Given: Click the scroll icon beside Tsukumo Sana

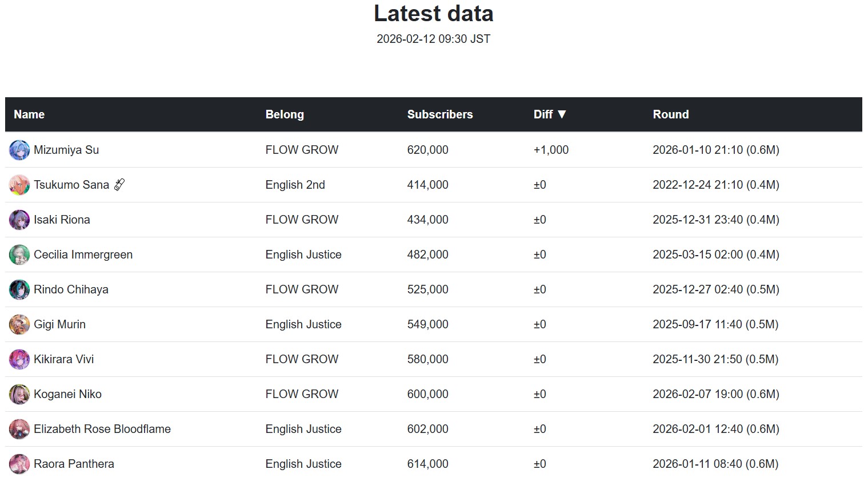Looking at the screenshot, I should [x=119, y=185].
